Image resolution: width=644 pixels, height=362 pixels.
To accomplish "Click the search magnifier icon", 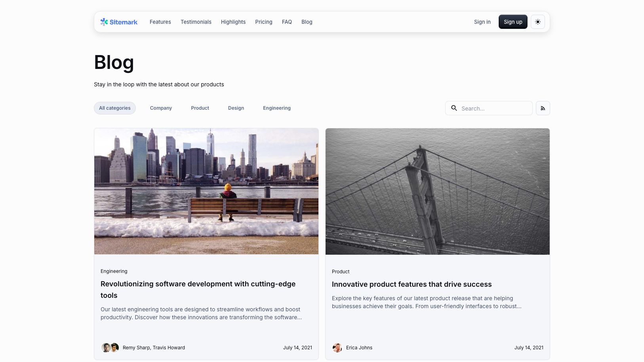I will [x=454, y=108].
